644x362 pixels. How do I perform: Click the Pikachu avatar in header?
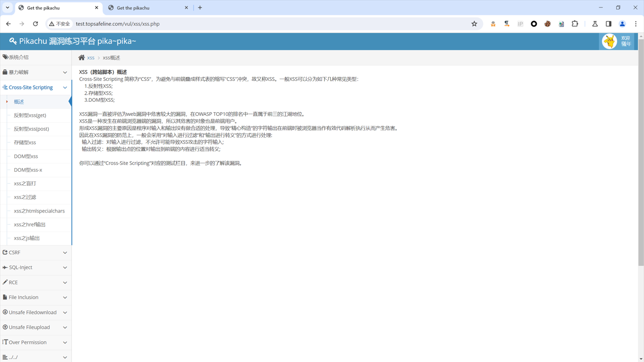click(x=609, y=41)
